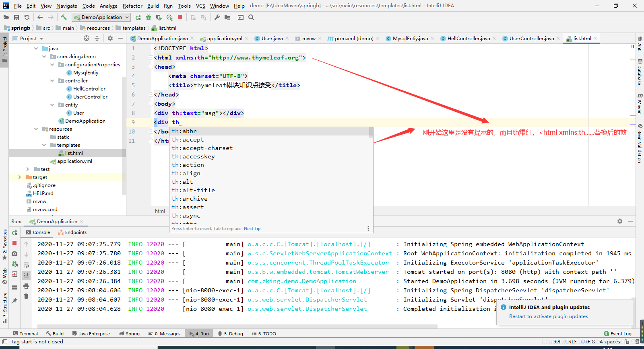644x349 pixels.
Task: Expand the target folder
Action: pos(20,177)
